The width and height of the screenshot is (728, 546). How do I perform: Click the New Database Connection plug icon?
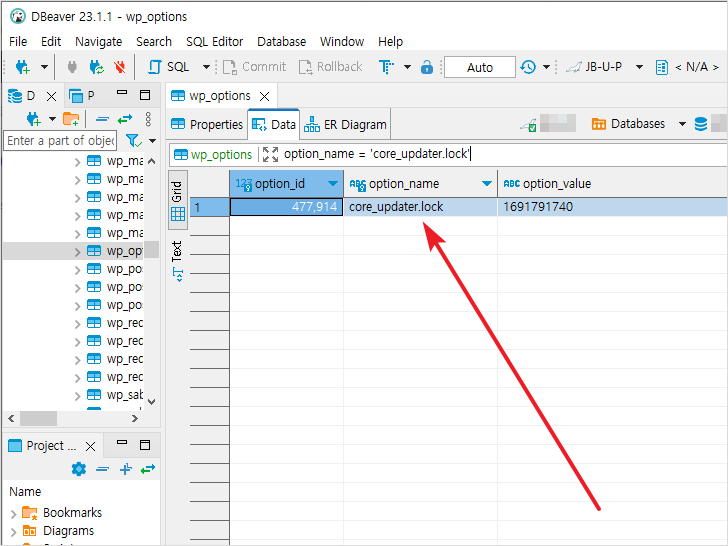(22, 67)
